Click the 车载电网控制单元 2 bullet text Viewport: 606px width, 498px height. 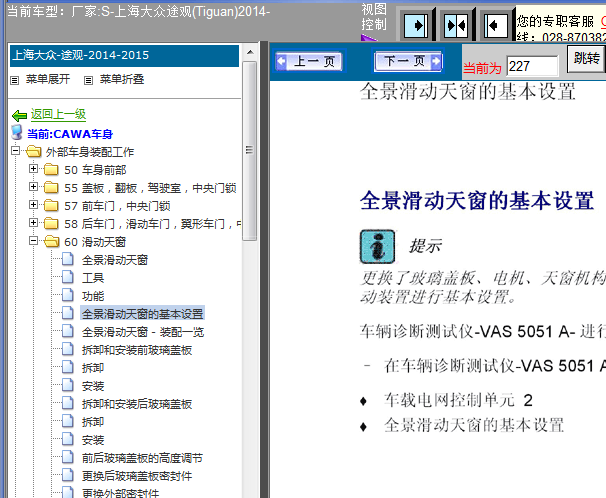click(458, 400)
